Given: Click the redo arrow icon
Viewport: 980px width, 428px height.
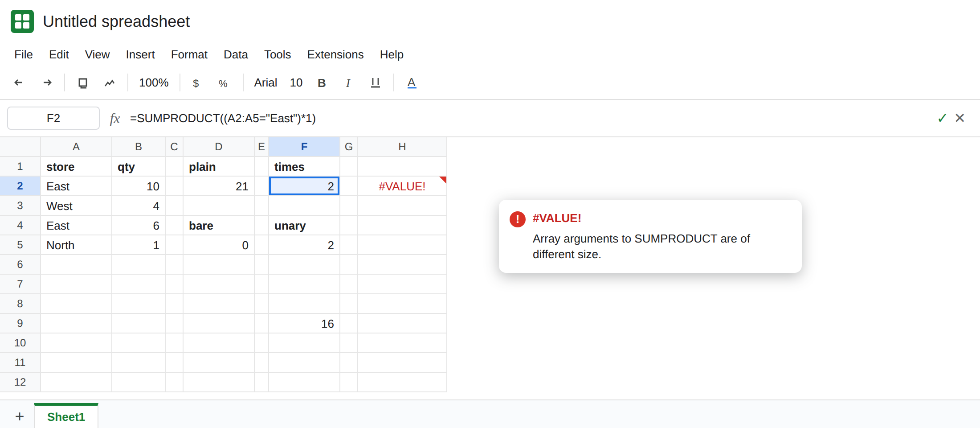Looking at the screenshot, I should [x=47, y=82].
